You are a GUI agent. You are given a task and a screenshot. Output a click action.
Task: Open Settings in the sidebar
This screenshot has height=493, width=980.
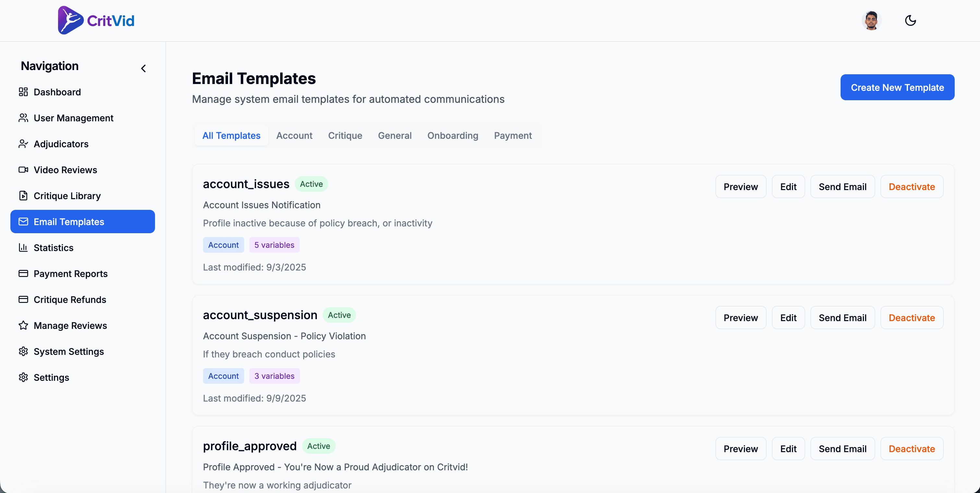[83, 377]
